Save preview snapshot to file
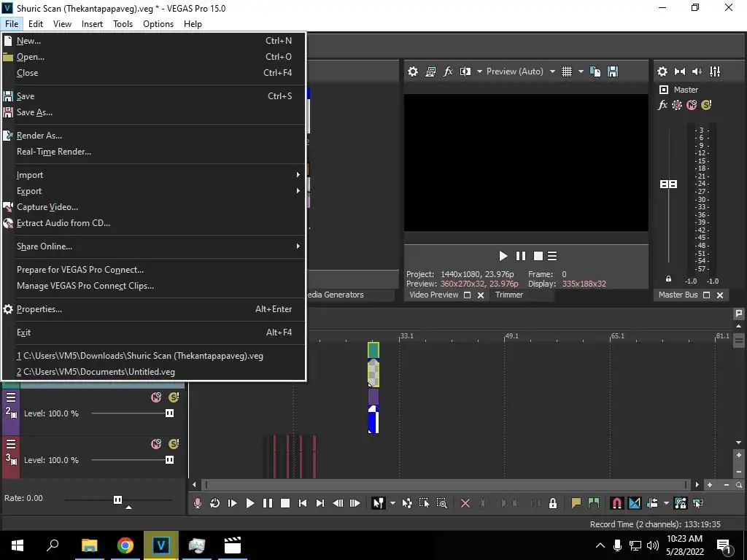Viewport: 747px width, 560px height. click(613, 71)
